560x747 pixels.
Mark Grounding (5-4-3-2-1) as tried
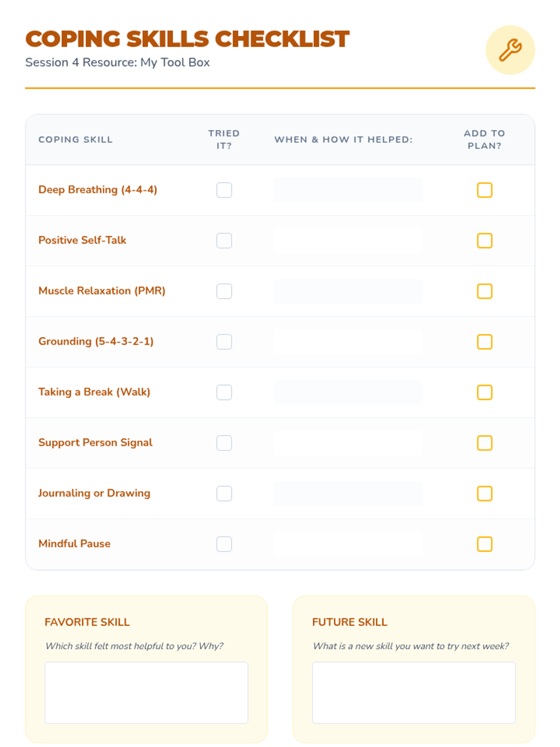[224, 342]
